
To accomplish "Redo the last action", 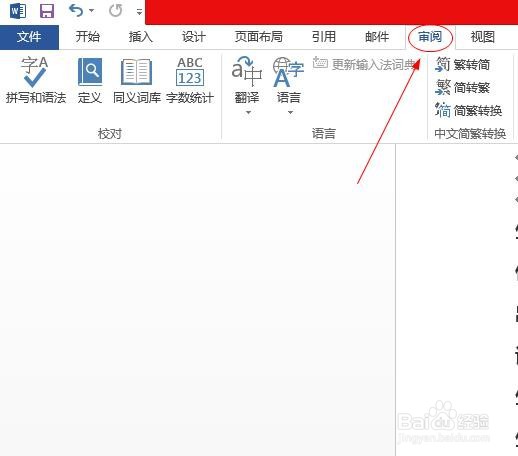I will [115, 11].
